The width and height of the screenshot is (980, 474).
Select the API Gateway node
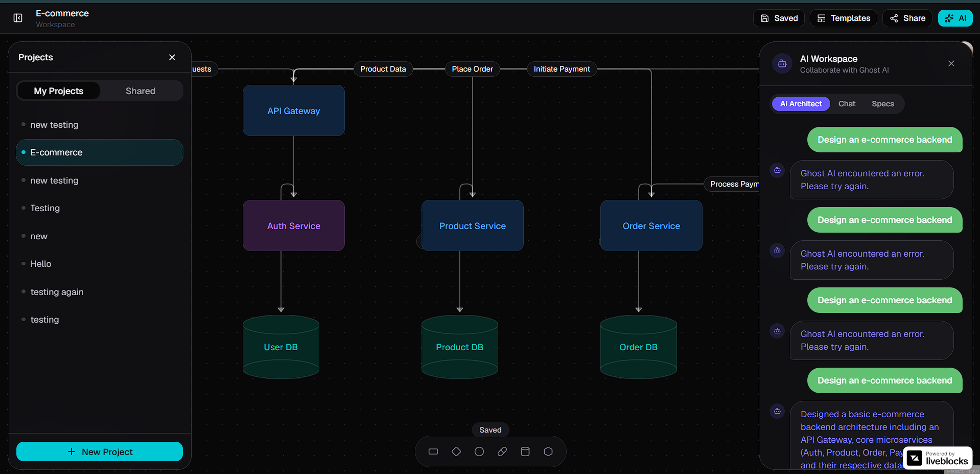click(x=294, y=110)
